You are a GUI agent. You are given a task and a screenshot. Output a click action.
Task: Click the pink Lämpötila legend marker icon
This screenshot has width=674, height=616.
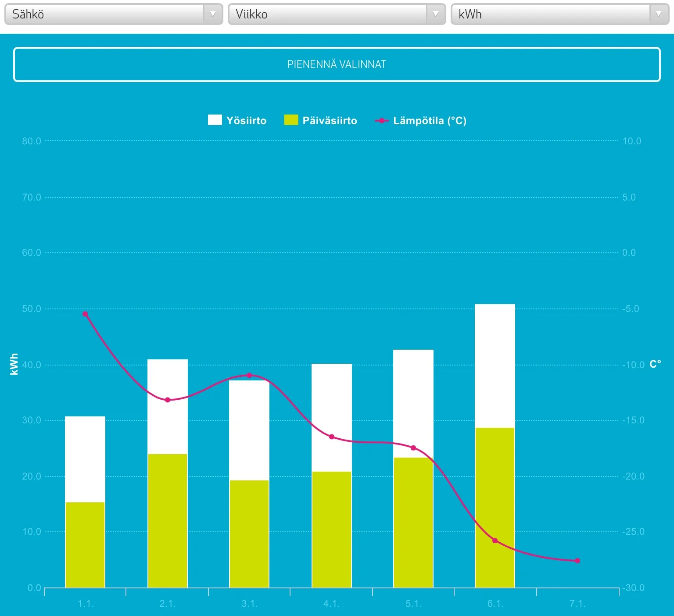click(382, 121)
